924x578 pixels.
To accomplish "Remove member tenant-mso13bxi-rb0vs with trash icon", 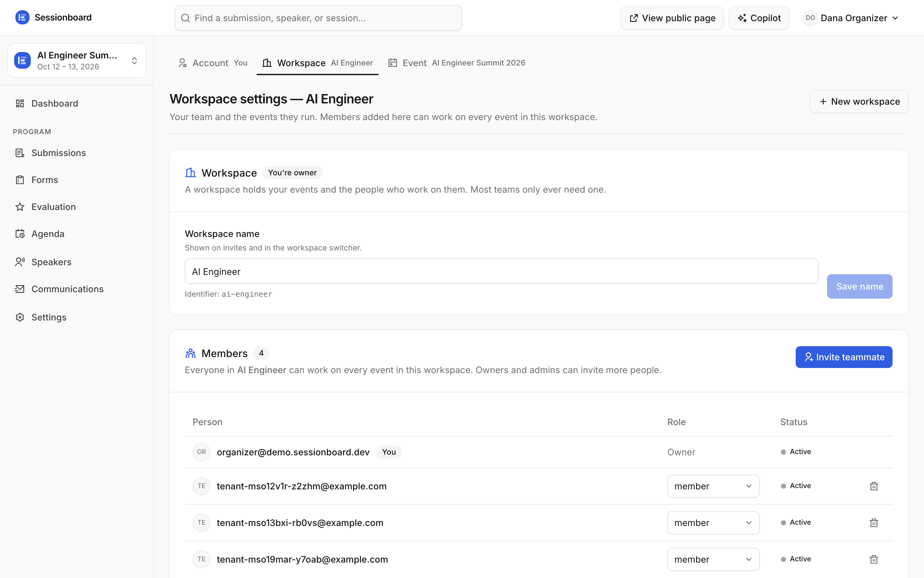I will click(x=874, y=522).
